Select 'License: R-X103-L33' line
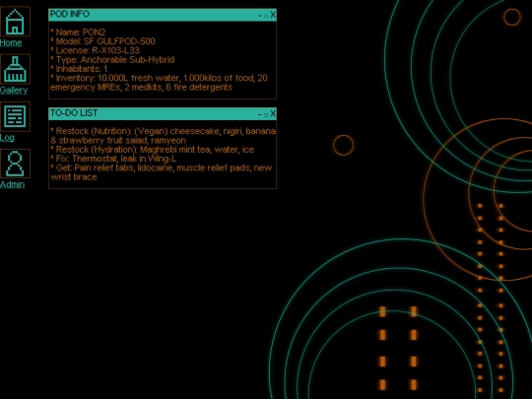Image resolution: width=532 pixels, height=399 pixels. click(95, 50)
